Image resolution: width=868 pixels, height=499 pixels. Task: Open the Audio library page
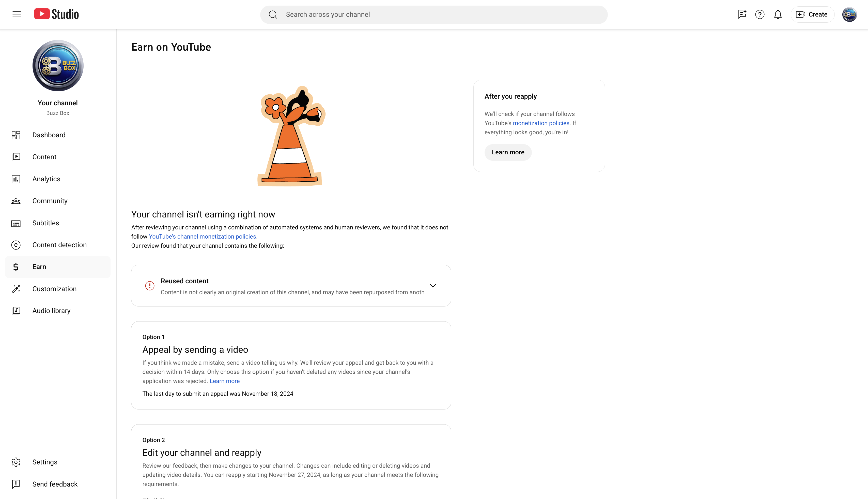[x=57, y=311]
